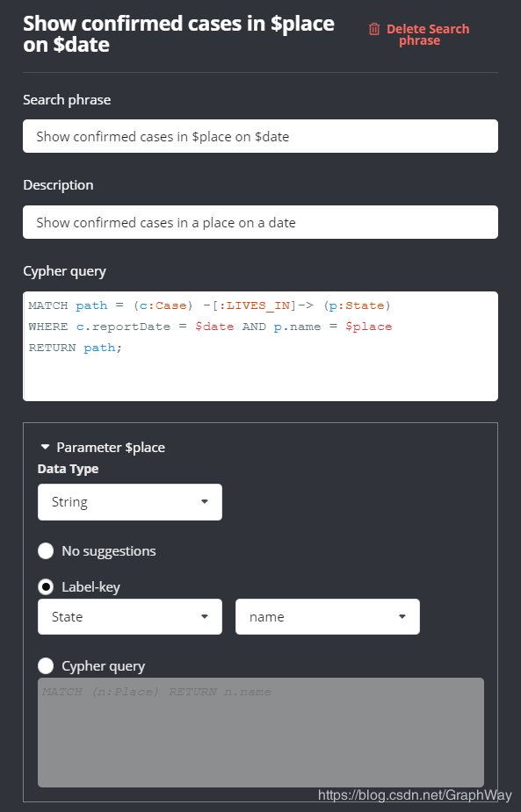Viewport: 521px width, 812px height.
Task: Click the String dropdown arrow icon
Action: [x=204, y=502]
